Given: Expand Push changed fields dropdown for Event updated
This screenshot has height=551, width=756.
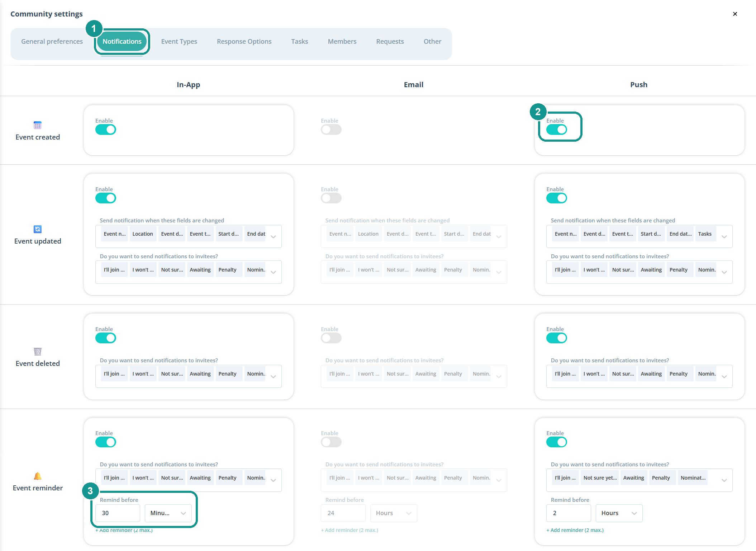Looking at the screenshot, I should point(724,237).
